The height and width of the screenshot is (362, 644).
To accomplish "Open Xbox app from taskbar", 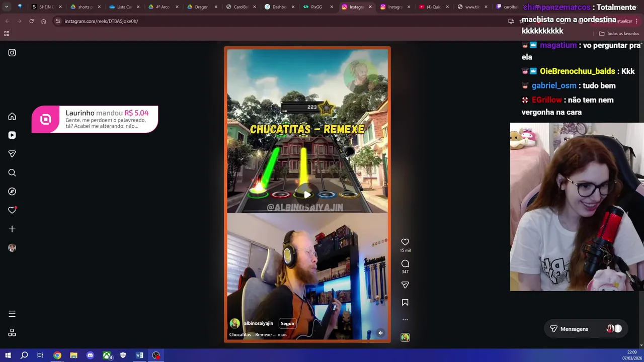I will coord(107,355).
